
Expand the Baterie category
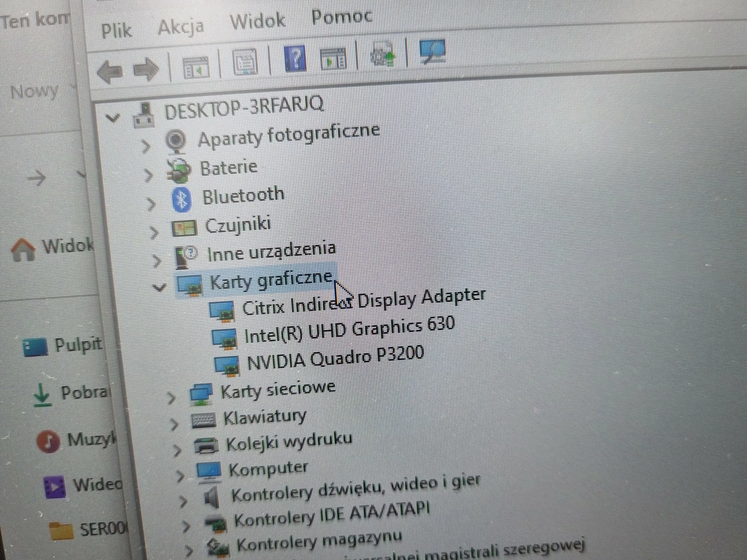pyautogui.click(x=149, y=175)
